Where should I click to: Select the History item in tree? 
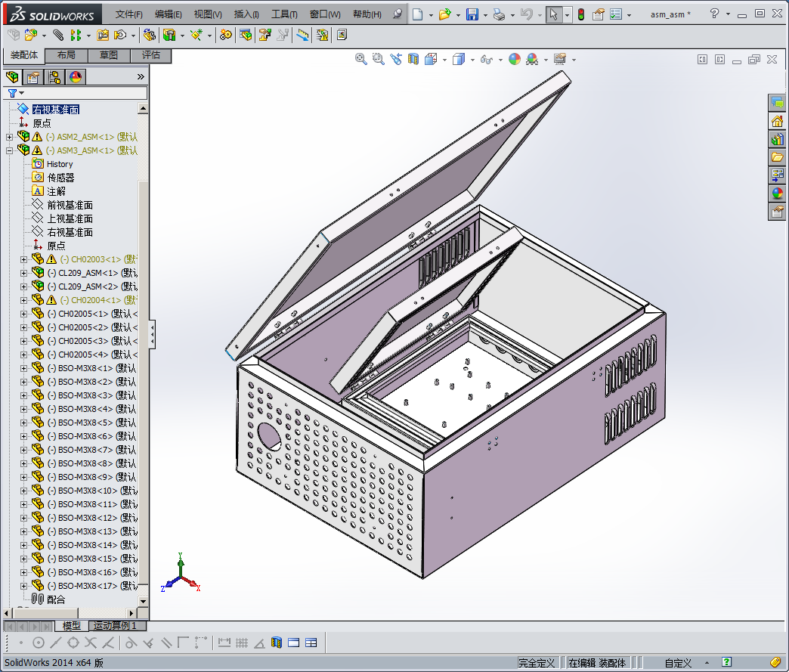coord(60,164)
